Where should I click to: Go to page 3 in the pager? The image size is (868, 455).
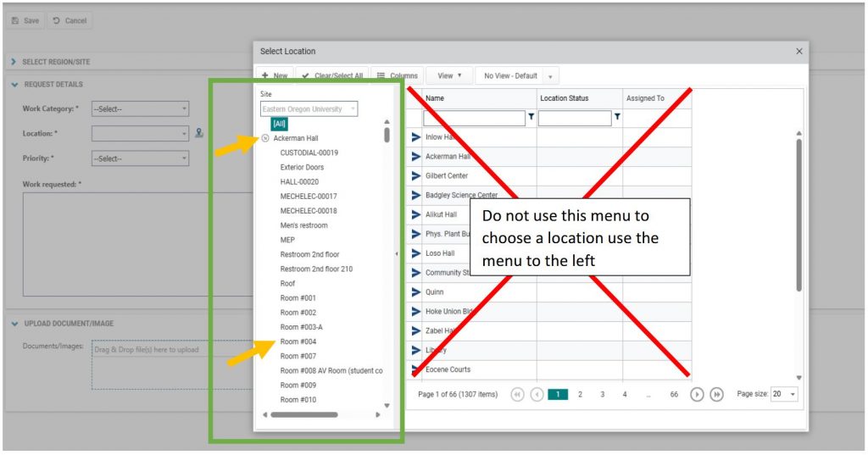click(603, 394)
